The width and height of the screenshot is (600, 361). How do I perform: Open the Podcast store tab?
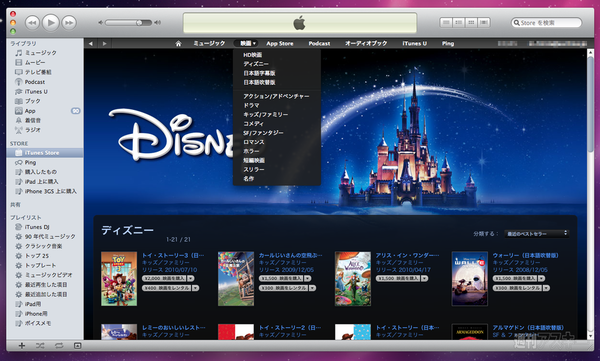(319, 43)
